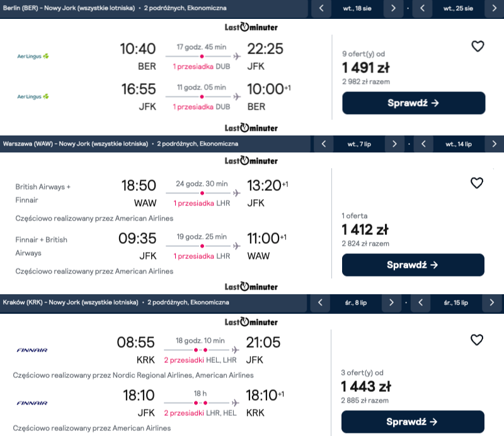Toggle heart on the Kraków flight offer

pos(477,340)
